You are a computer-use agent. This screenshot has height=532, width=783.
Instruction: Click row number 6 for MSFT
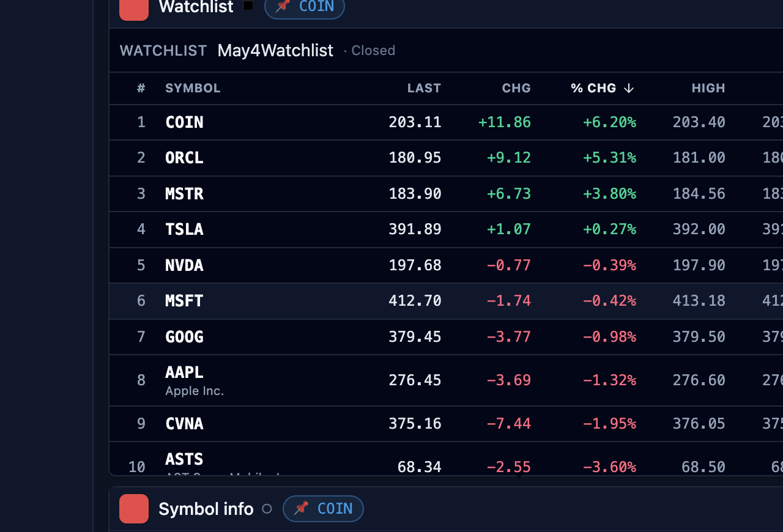click(141, 301)
